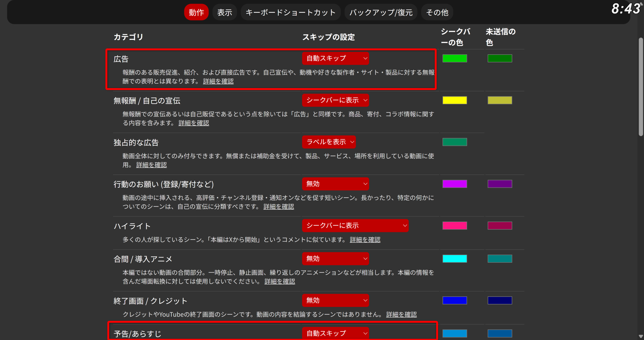The height and width of the screenshot is (340, 644).
Task: Open 無報酬 / 自己の宣伝 skip option dropdown
Action: (x=335, y=100)
